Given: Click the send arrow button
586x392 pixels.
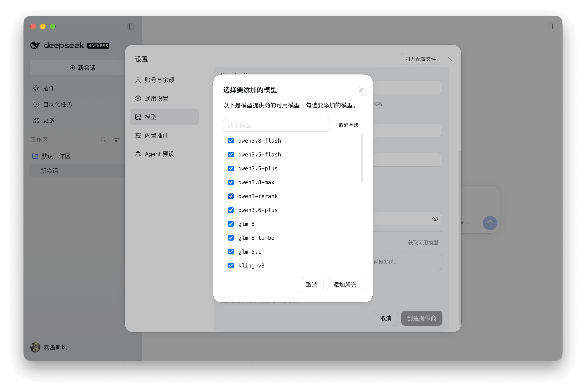Looking at the screenshot, I should click(x=490, y=223).
